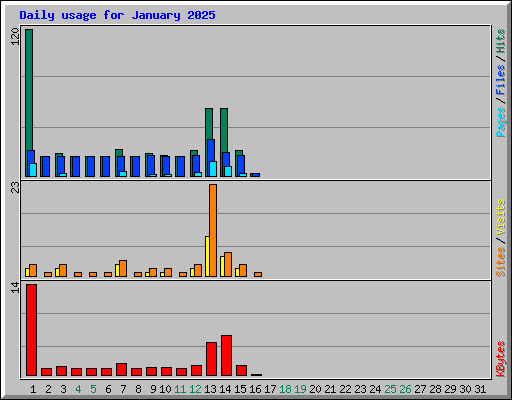
Task: Click the red 'KBytes' legend label
Action: click(x=500, y=359)
